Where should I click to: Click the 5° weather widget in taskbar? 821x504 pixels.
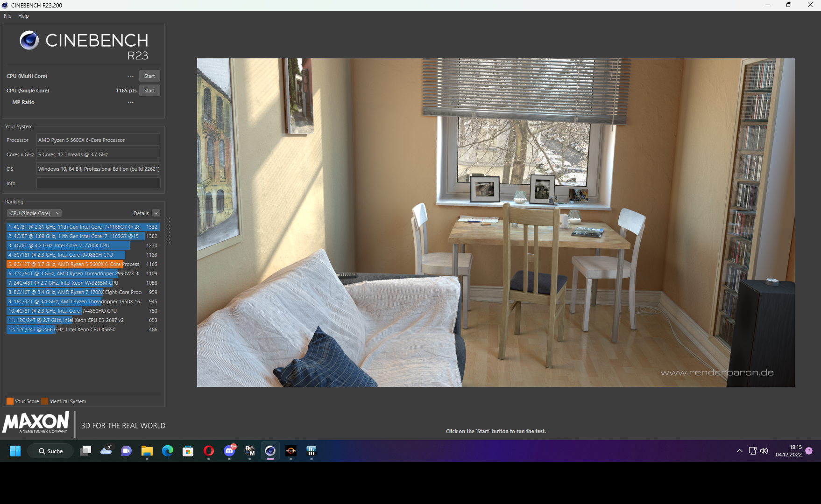tap(106, 451)
